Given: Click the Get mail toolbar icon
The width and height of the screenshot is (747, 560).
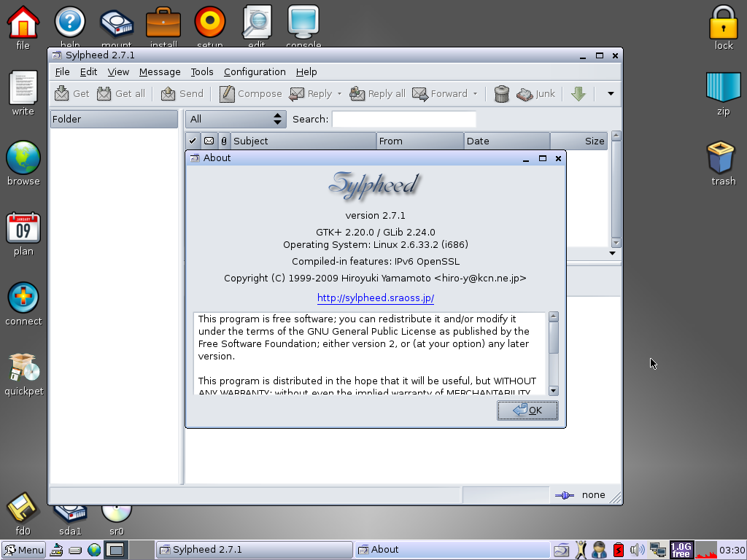Looking at the screenshot, I should [61, 94].
